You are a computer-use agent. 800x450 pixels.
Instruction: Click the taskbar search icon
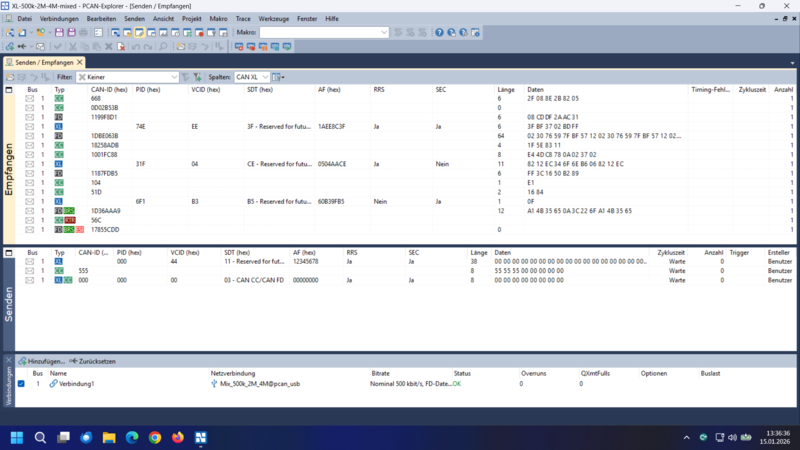coord(40,437)
